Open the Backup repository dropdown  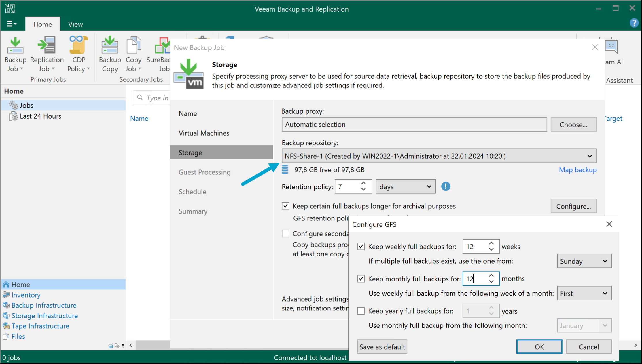[x=590, y=156]
